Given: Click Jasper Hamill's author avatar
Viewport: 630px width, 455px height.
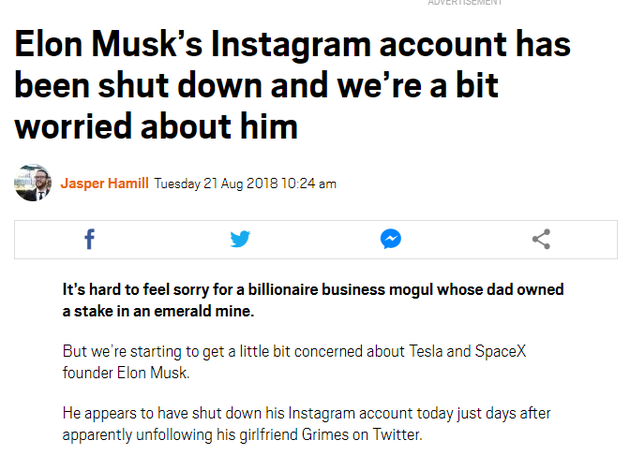Looking at the screenshot, I should tap(32, 183).
